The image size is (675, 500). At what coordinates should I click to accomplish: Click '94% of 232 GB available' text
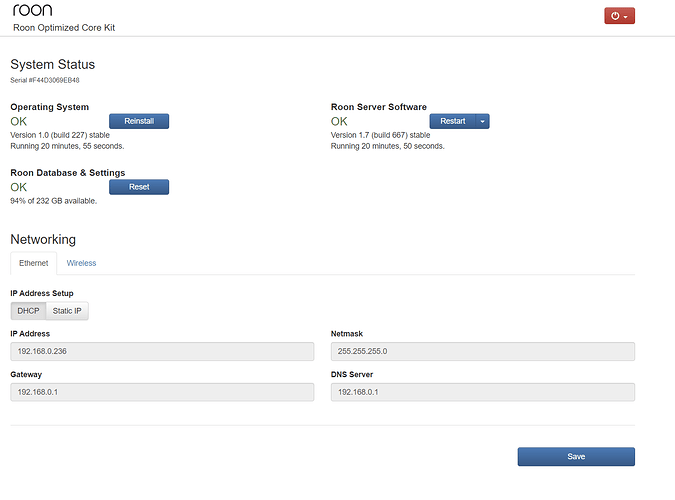coord(53,201)
